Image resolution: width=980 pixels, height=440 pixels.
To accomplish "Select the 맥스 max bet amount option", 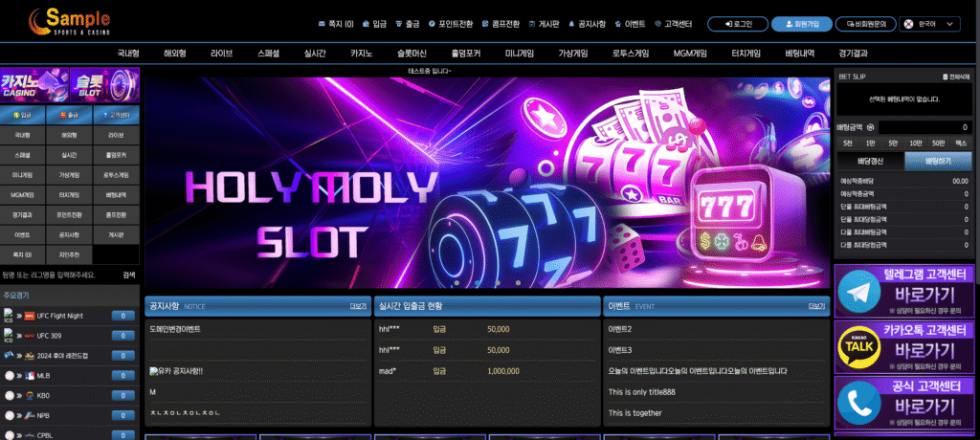I will click(960, 143).
